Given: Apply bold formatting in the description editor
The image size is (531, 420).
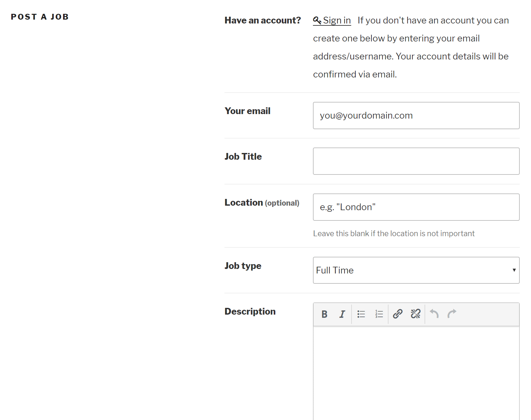Looking at the screenshot, I should [324, 314].
